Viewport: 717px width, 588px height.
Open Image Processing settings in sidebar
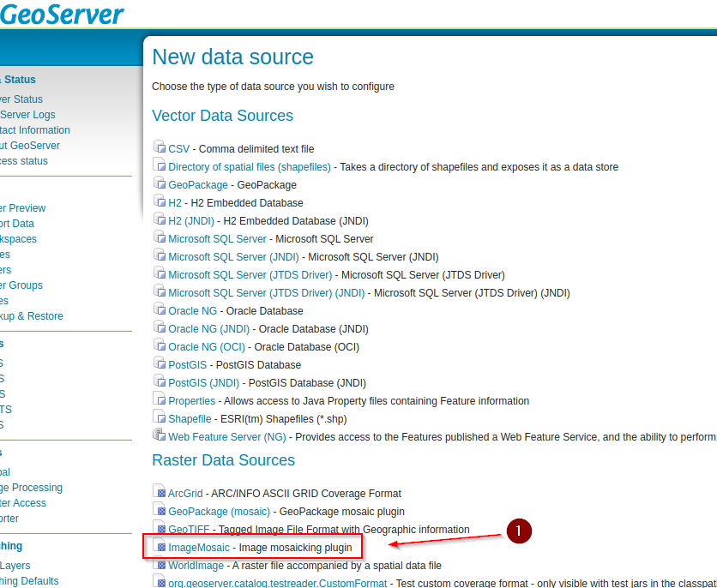31,488
